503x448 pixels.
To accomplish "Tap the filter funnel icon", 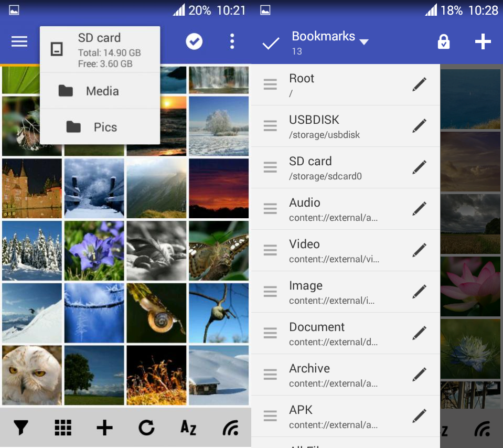I will point(21,428).
